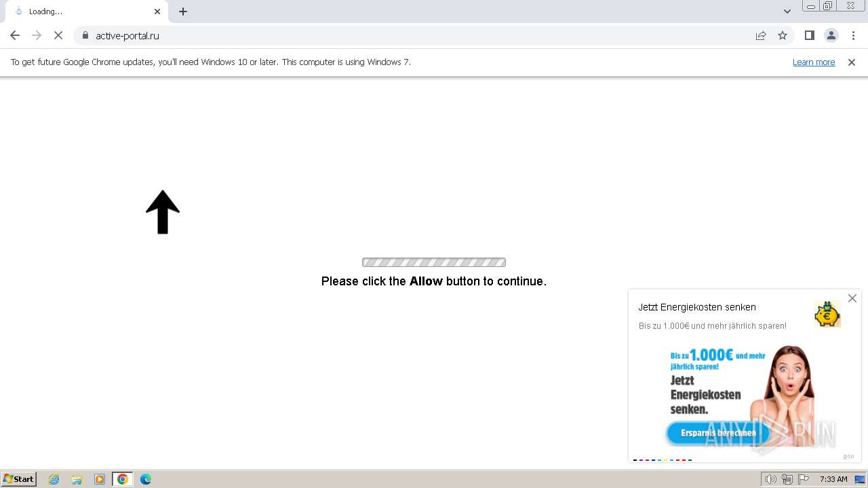
Task: Open the browser side panel
Action: (x=810, y=35)
